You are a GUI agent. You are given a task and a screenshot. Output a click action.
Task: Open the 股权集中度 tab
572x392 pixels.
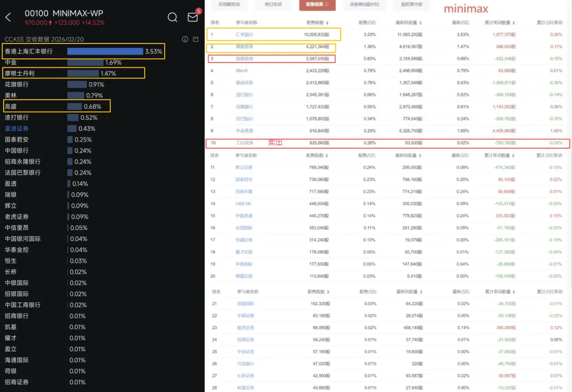coord(412,4)
